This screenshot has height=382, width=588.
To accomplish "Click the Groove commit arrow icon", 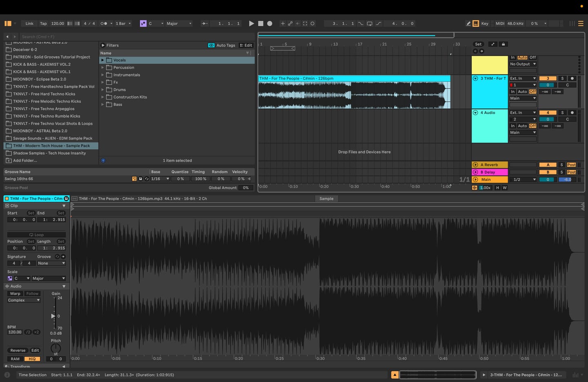I will [x=63, y=257].
